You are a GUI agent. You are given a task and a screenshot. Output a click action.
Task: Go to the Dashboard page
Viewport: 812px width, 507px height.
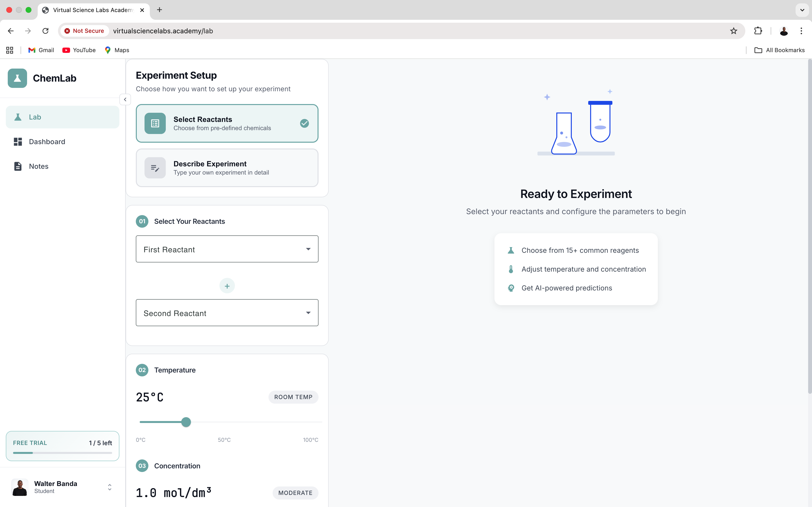coord(47,142)
